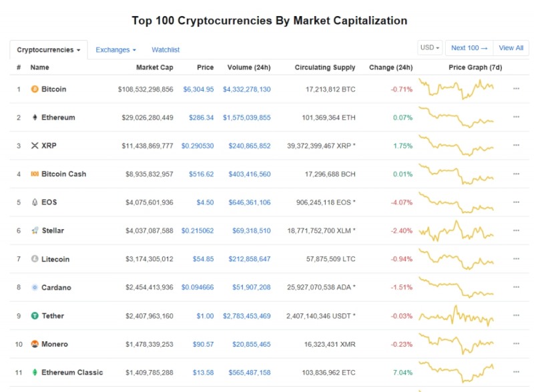
Task: Click the Monero orange logo icon
Action: [35, 344]
